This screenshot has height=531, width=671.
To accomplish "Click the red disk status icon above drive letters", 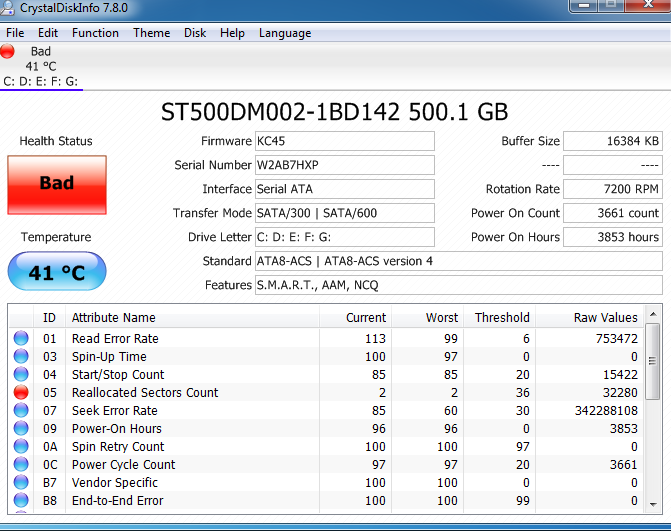I will [x=9, y=52].
